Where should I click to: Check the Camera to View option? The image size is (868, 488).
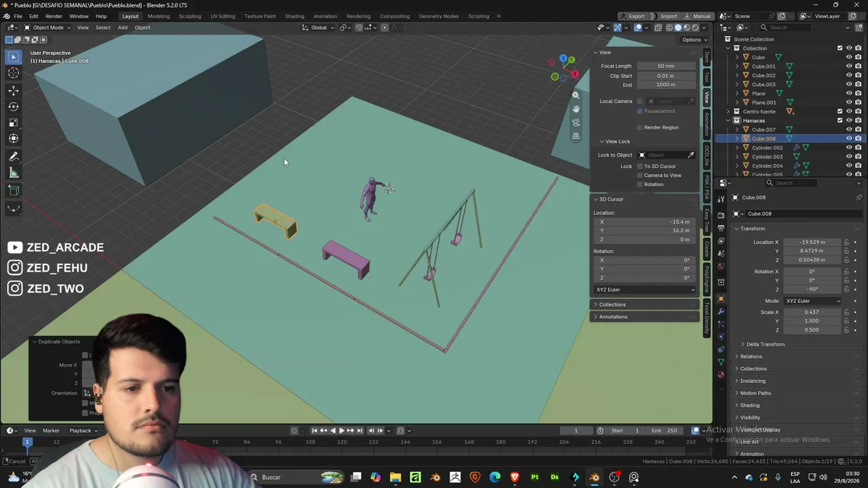tap(639, 176)
